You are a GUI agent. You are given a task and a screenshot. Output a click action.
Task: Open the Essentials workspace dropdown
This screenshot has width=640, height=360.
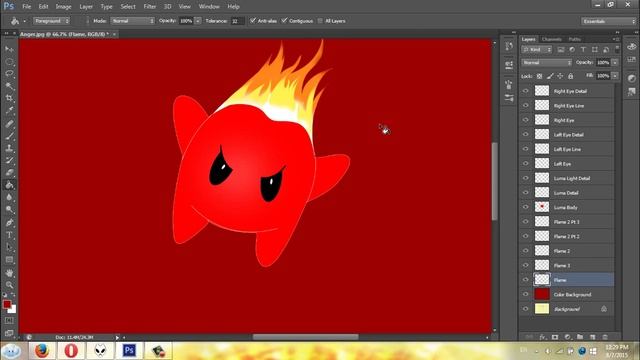609,21
